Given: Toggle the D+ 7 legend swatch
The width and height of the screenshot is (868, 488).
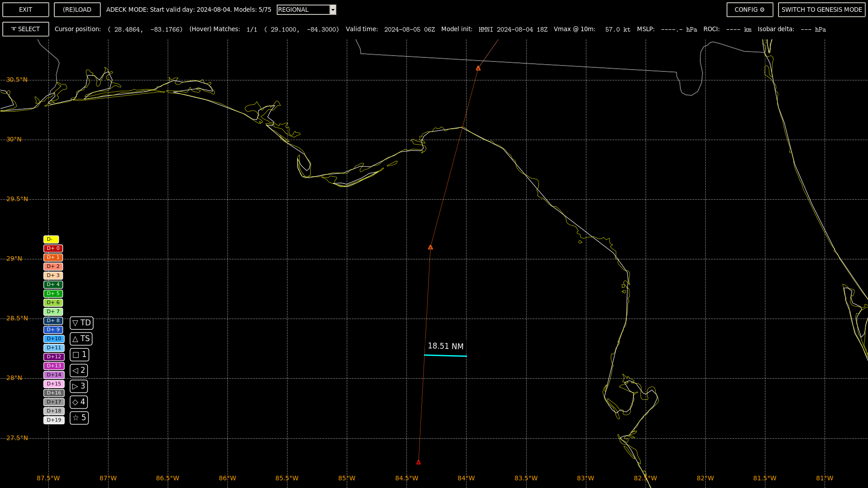Looking at the screenshot, I should (x=53, y=312).
